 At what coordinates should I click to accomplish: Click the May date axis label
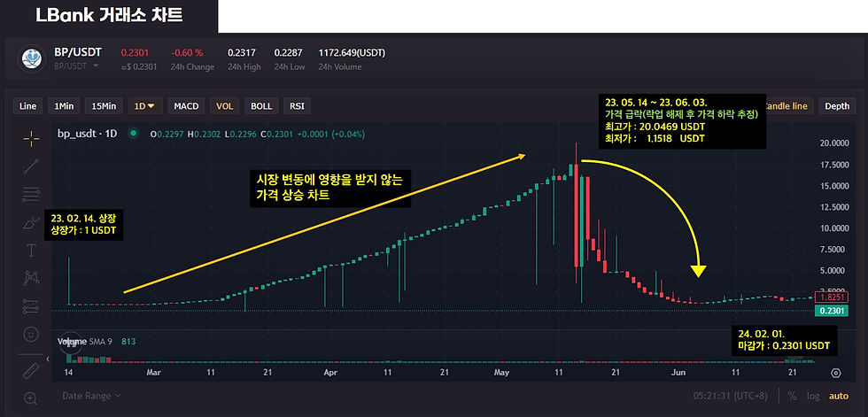click(x=501, y=373)
